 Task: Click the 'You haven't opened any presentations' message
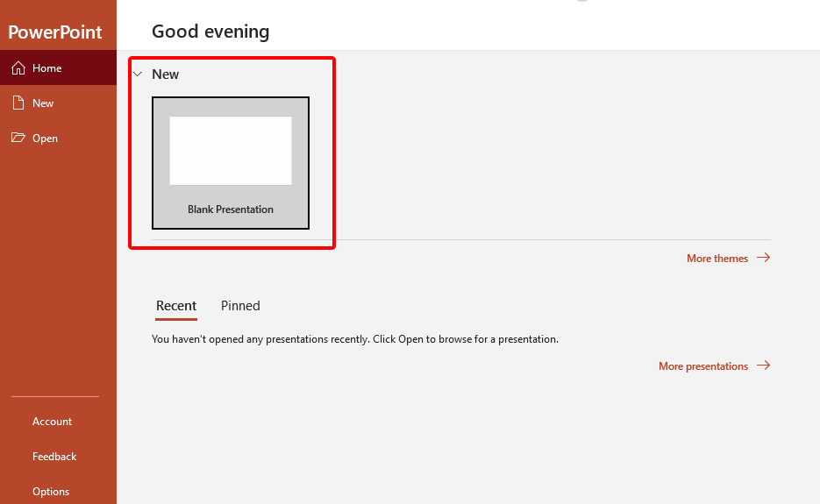355,339
